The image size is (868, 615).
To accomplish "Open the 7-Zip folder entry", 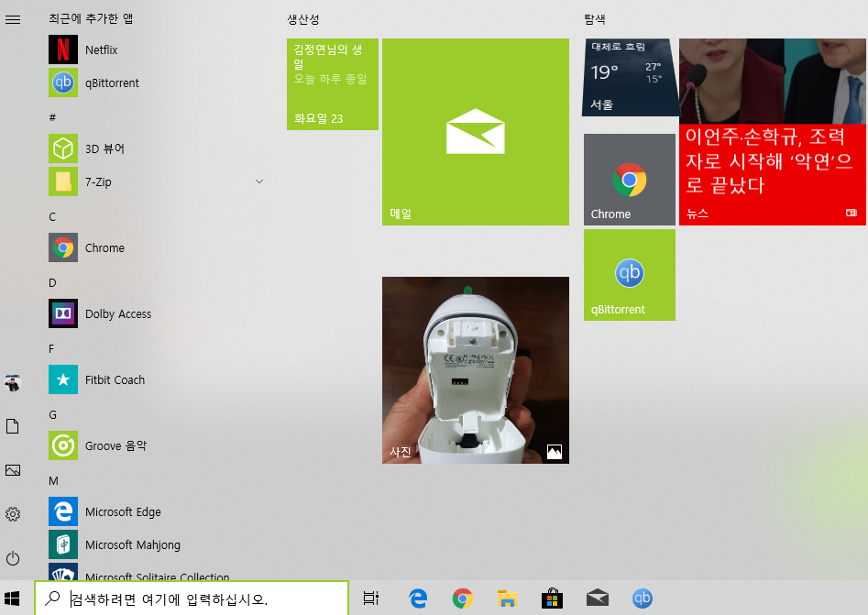I will click(x=156, y=181).
